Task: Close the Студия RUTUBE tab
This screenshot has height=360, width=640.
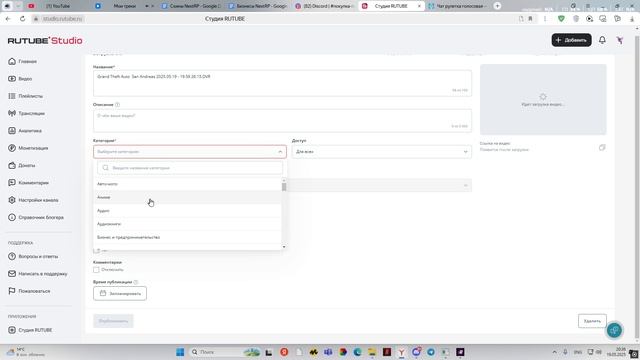Action: (x=419, y=6)
